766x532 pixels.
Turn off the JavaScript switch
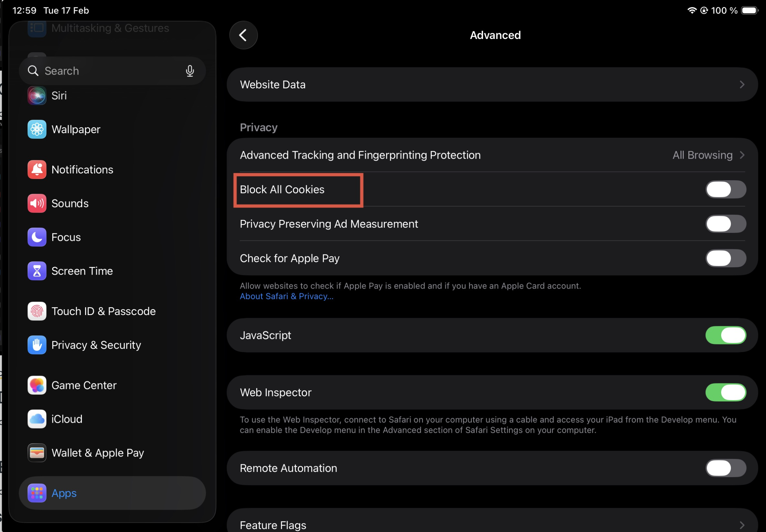pyautogui.click(x=725, y=335)
